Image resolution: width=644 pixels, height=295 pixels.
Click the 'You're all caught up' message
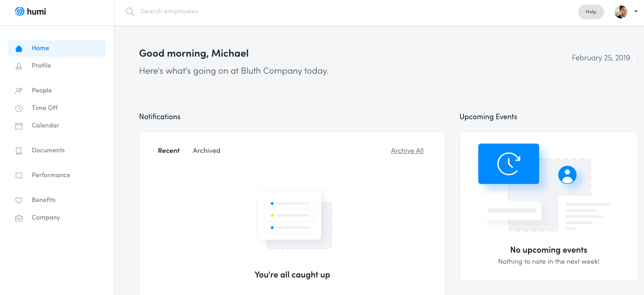292,275
